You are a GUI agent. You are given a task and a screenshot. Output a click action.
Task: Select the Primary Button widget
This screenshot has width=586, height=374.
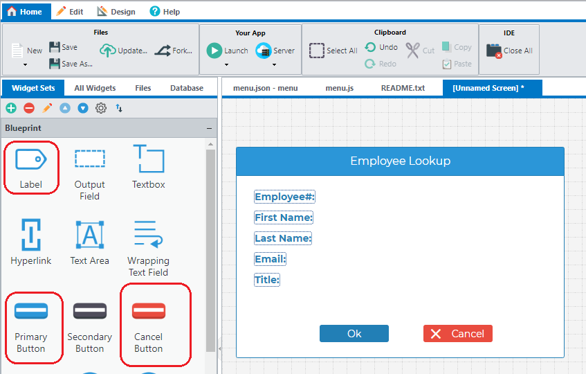pyautogui.click(x=31, y=328)
